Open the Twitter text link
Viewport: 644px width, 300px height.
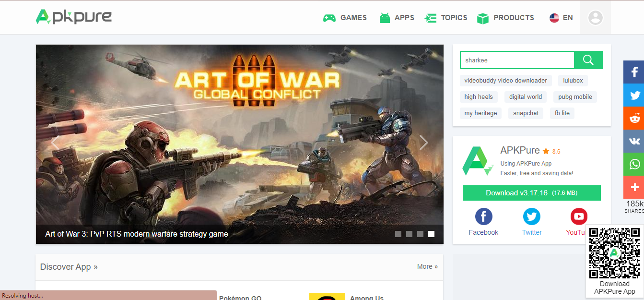pyautogui.click(x=532, y=232)
